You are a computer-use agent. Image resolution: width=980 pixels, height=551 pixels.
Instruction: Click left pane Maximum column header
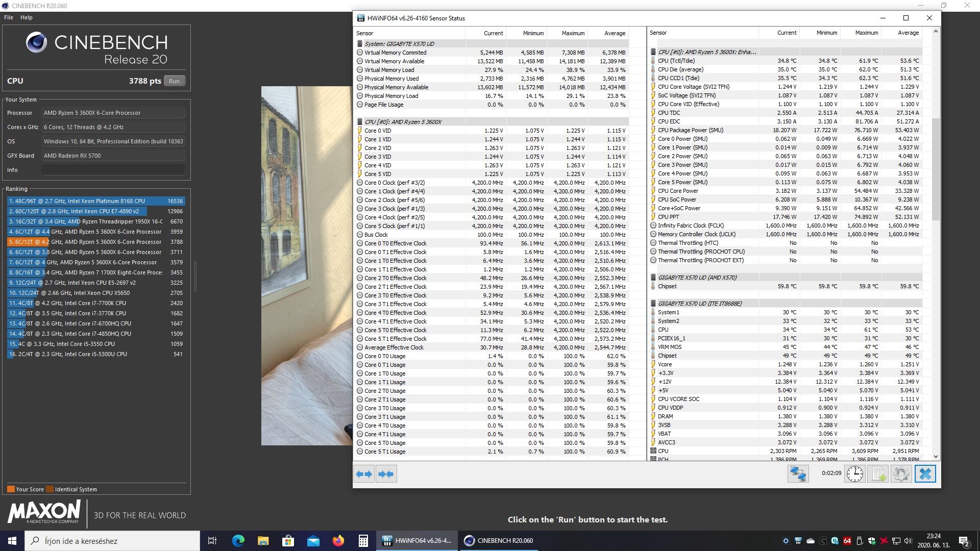coord(567,33)
